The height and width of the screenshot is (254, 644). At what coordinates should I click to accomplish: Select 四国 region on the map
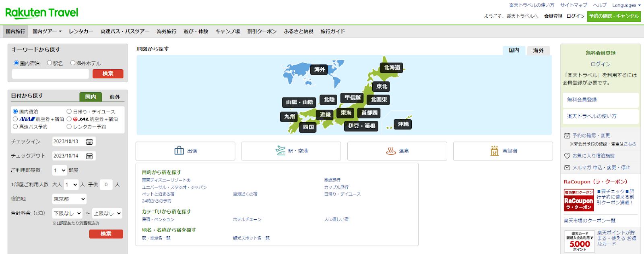click(308, 127)
